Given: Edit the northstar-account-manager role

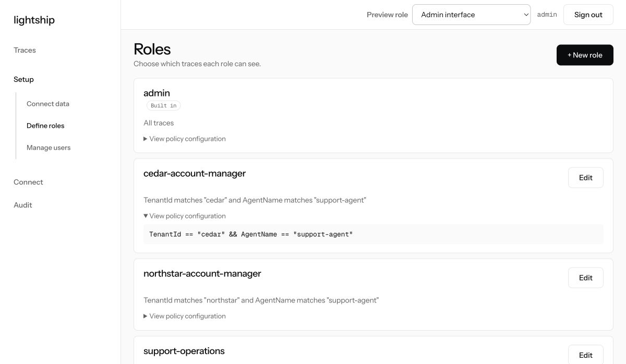Looking at the screenshot, I should click(x=585, y=277).
